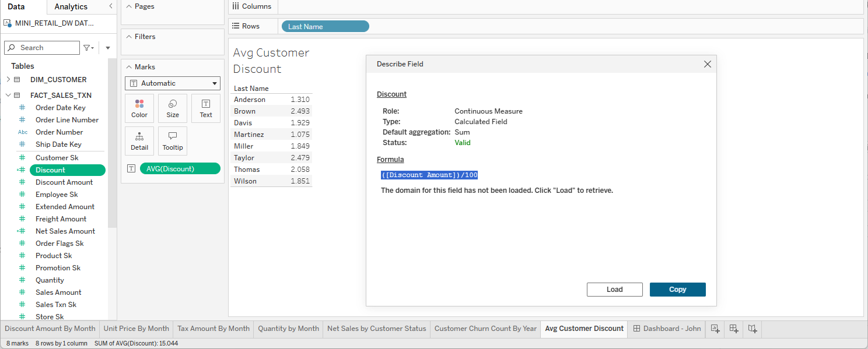This screenshot has width=868, height=349.
Task: Switch to the Analytics tab
Action: (71, 7)
